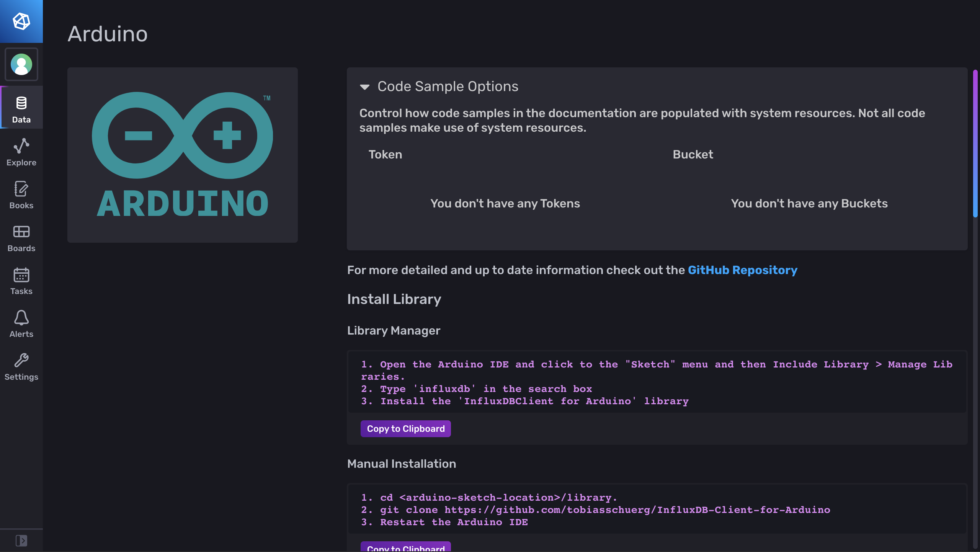Open the user avatar menu
This screenshot has width=980, height=552.
point(21,64)
